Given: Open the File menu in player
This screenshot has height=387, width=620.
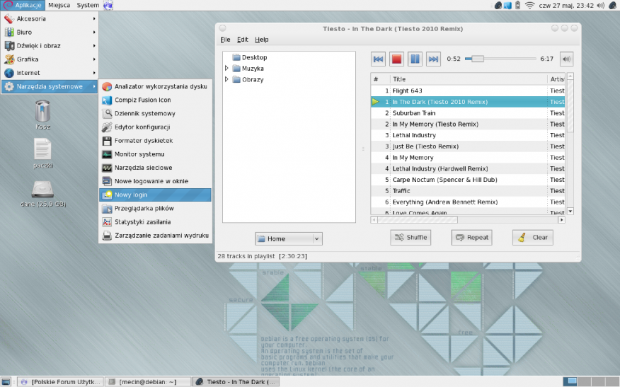Looking at the screenshot, I should tap(225, 40).
